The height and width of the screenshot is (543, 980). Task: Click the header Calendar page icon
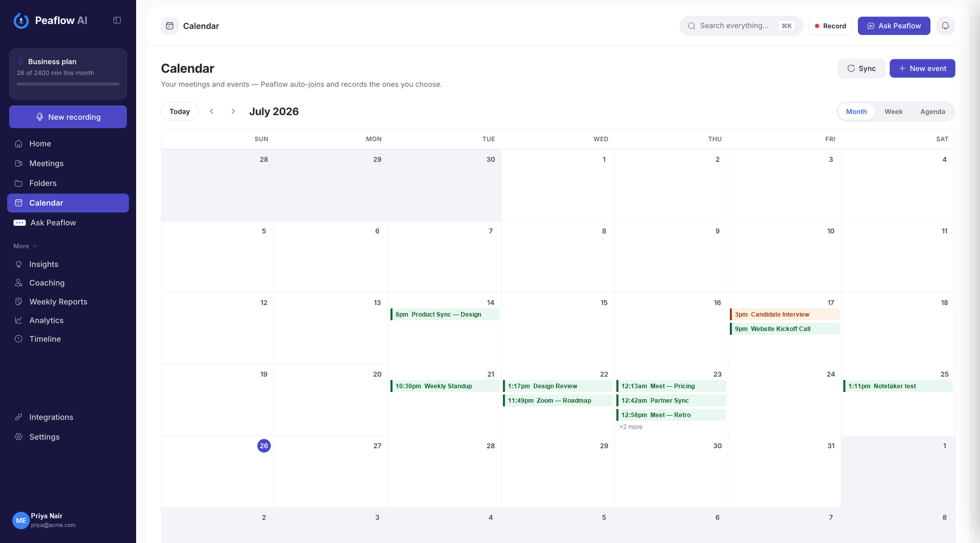tap(170, 26)
